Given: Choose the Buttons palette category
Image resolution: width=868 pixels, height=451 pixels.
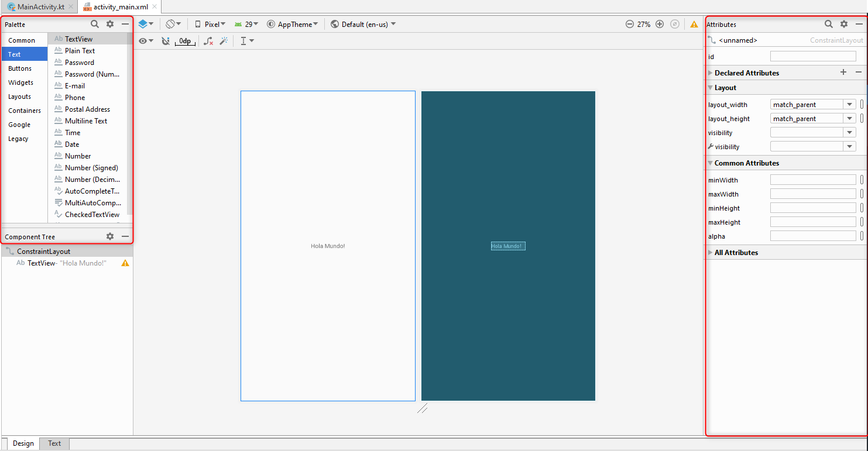Looking at the screenshot, I should (x=20, y=68).
